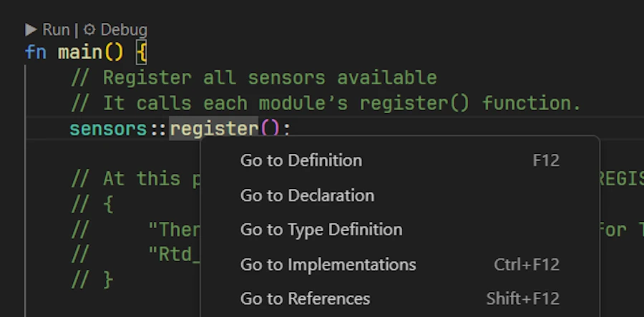This screenshot has height=317, width=644.
Task: Click the main function name
Action: click(x=80, y=52)
